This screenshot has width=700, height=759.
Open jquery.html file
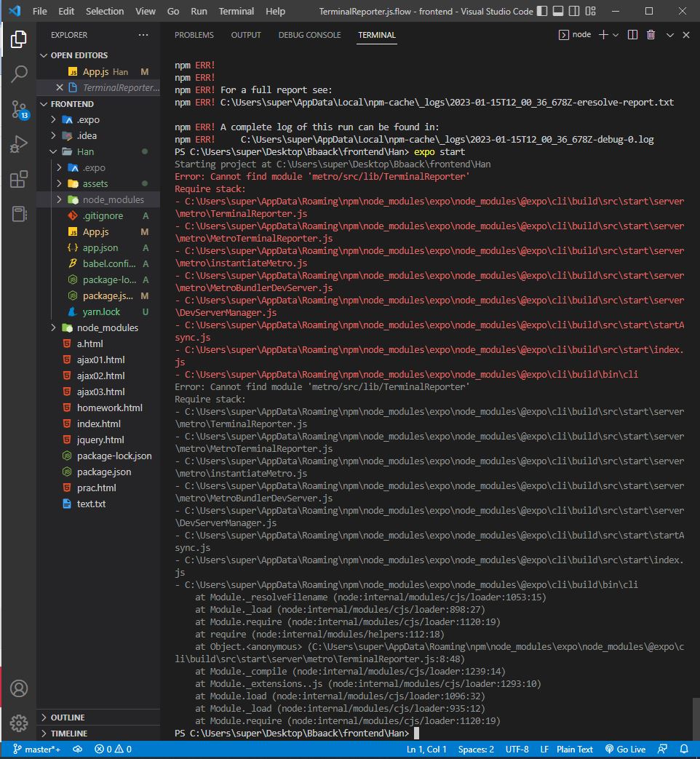[98, 440]
